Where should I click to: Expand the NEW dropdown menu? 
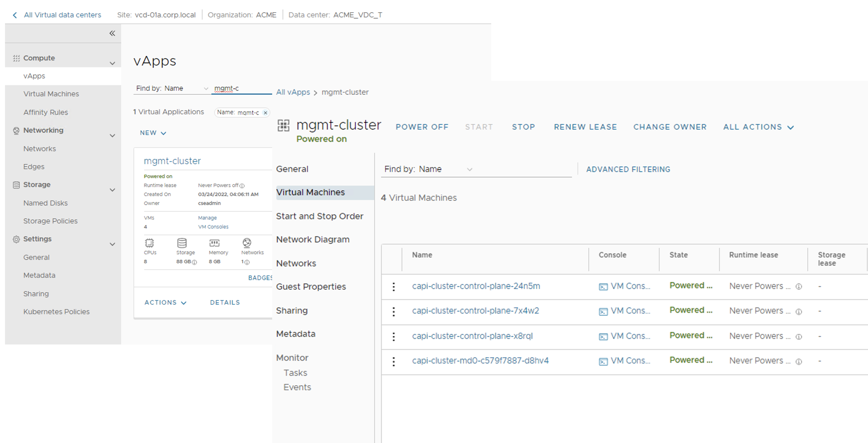153,133
